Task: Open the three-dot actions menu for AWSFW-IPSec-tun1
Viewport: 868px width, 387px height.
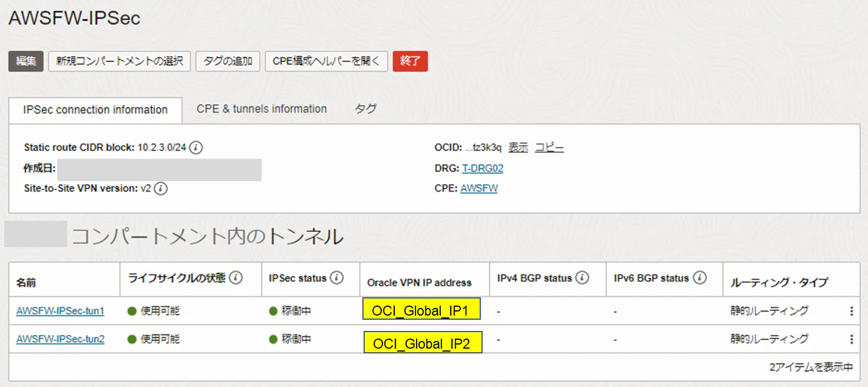Action: coord(851,311)
